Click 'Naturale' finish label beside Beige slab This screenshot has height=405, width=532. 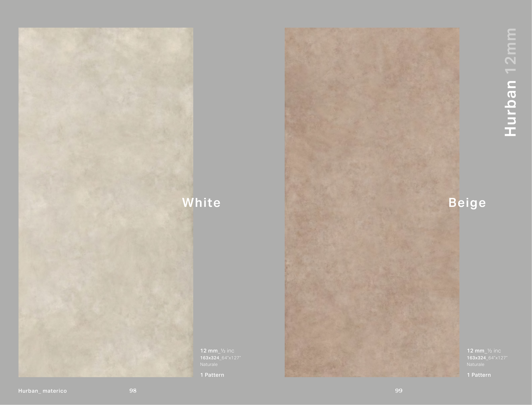tap(475, 364)
